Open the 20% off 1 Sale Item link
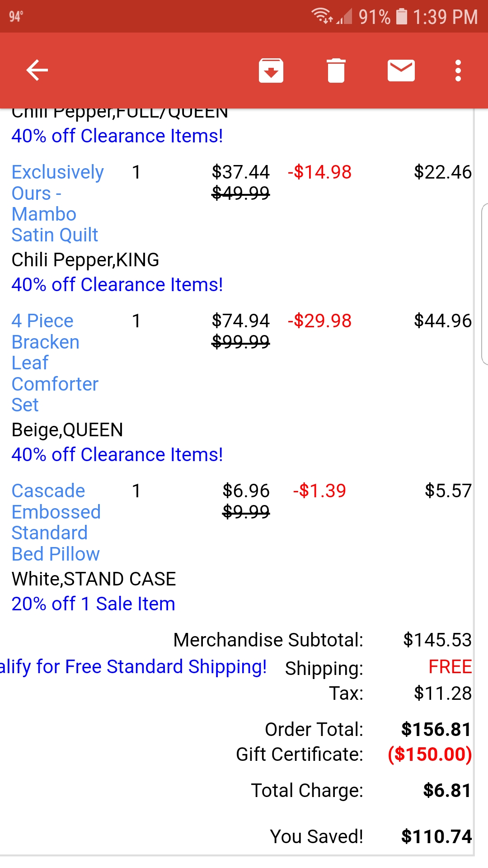The width and height of the screenshot is (488, 868). [94, 604]
